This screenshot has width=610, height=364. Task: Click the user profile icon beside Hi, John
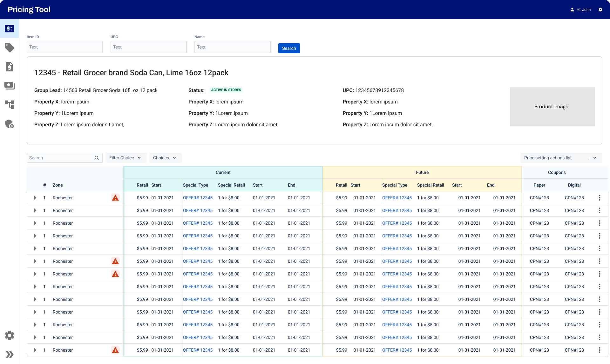pyautogui.click(x=572, y=10)
